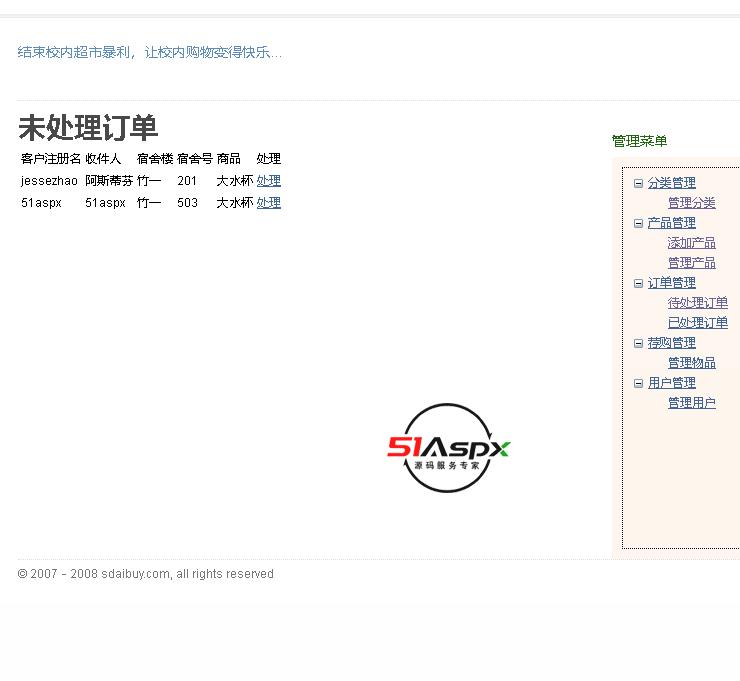Click the 添加产品 link
The height and width of the screenshot is (681, 740).
coord(691,243)
